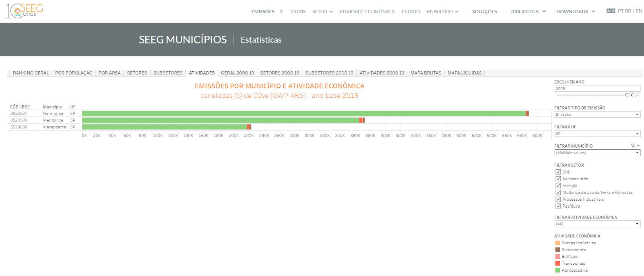Expand the MUNICÍPIO navigation menu
This screenshot has height=276, width=644.
442,12
